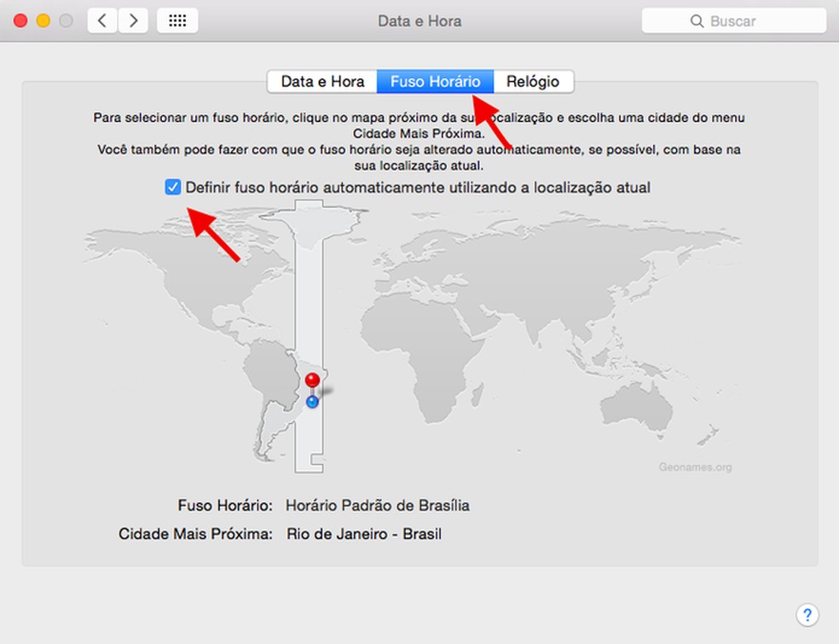The image size is (839, 644).
Task: Open the Relógio tab
Action: click(533, 81)
